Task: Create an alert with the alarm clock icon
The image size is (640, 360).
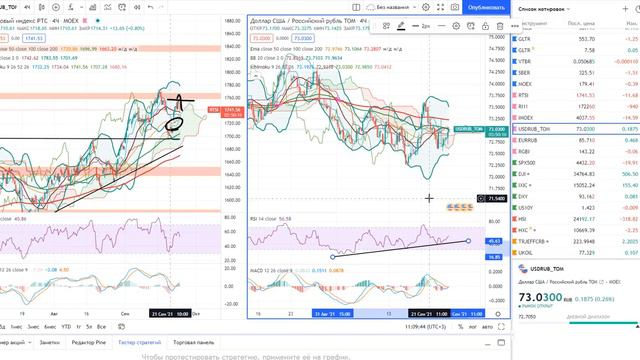Action: point(122,7)
